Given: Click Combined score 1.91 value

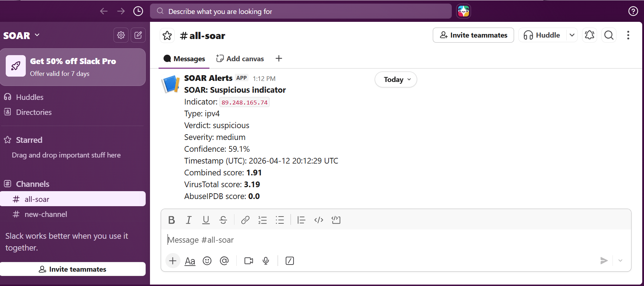Looking at the screenshot, I should point(254,173).
